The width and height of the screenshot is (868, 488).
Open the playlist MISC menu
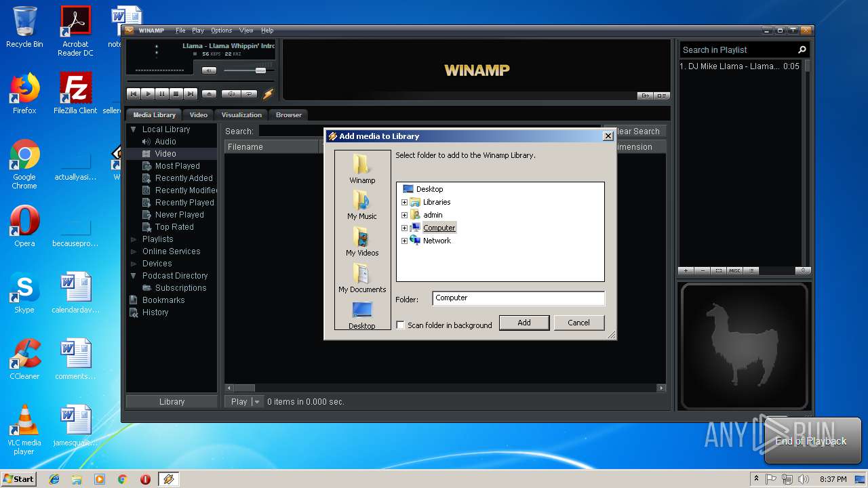pyautogui.click(x=735, y=270)
